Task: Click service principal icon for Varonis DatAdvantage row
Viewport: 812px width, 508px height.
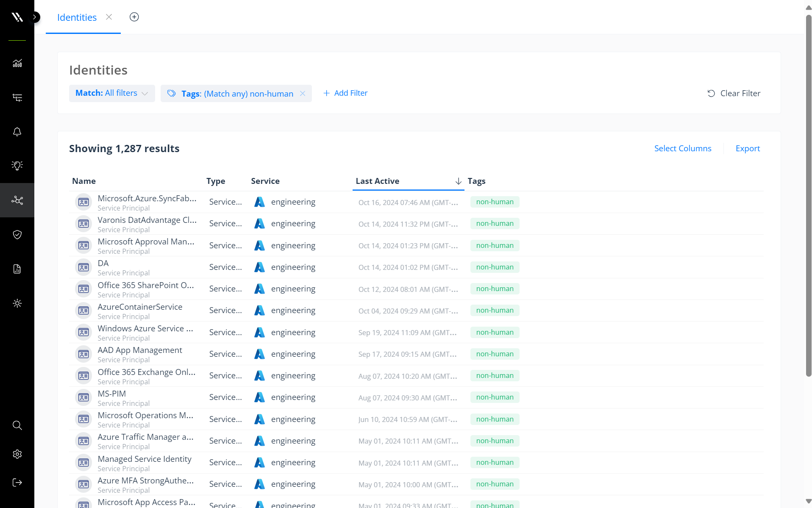Action: click(x=83, y=224)
